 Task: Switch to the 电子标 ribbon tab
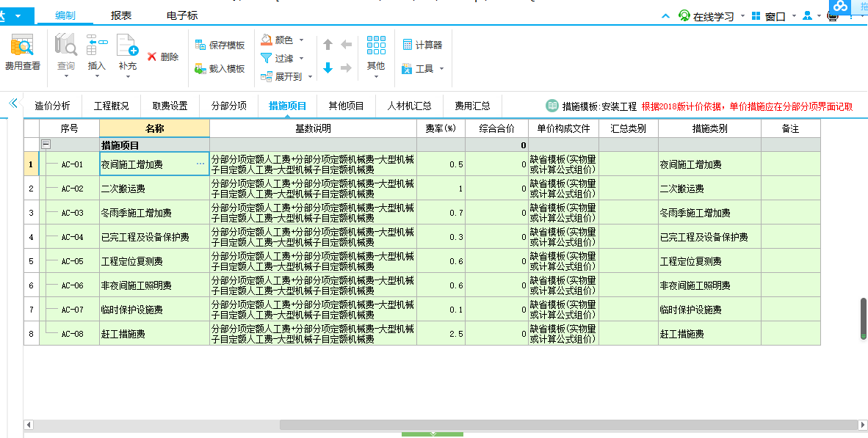pos(181,15)
